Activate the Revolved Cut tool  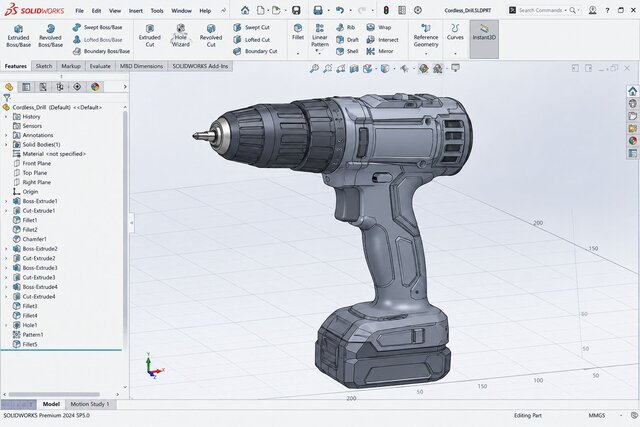click(211, 36)
